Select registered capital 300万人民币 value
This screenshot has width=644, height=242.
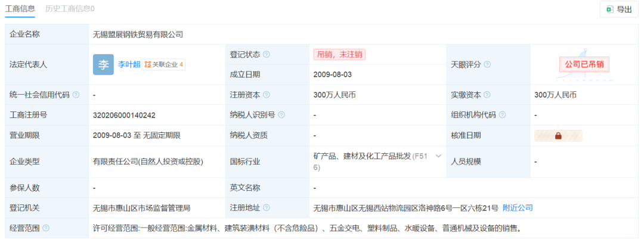(334, 95)
